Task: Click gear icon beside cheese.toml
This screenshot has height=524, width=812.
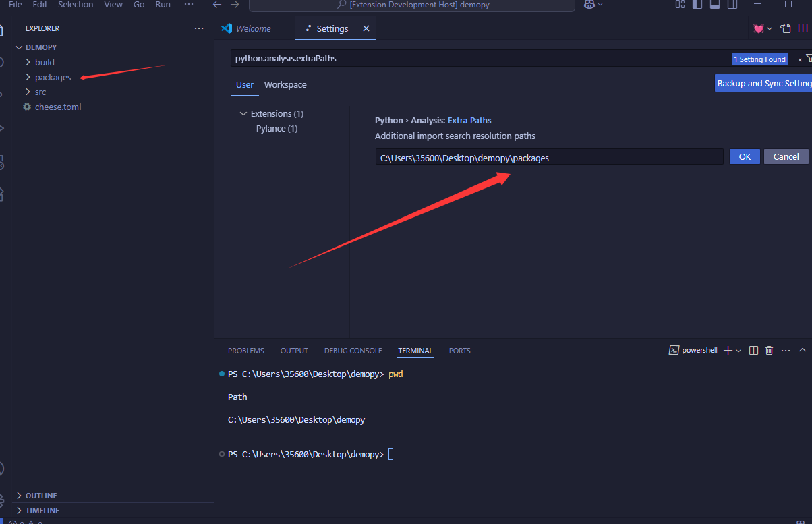Action: pyautogui.click(x=27, y=107)
